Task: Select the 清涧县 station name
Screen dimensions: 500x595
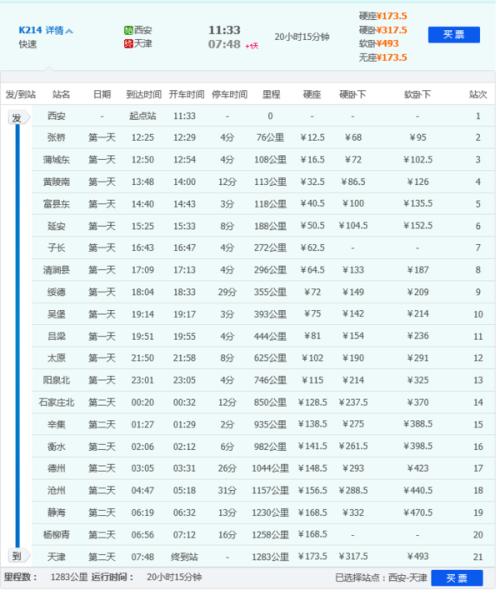Action: coord(57,270)
